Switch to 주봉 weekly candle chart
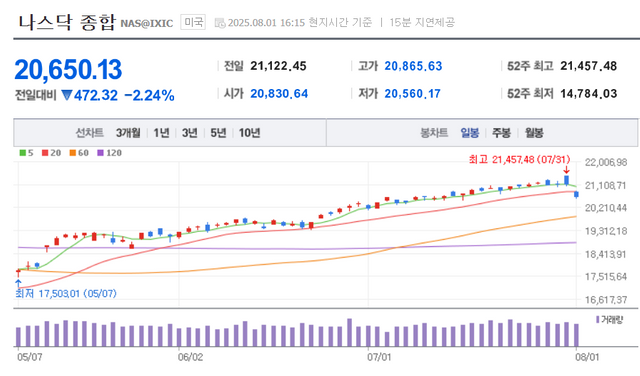 pos(502,133)
